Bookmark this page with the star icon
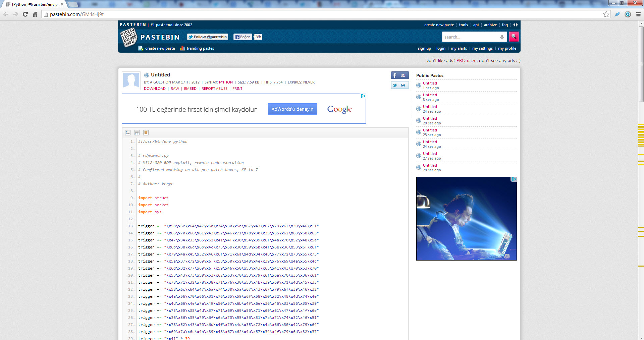 coord(606,14)
